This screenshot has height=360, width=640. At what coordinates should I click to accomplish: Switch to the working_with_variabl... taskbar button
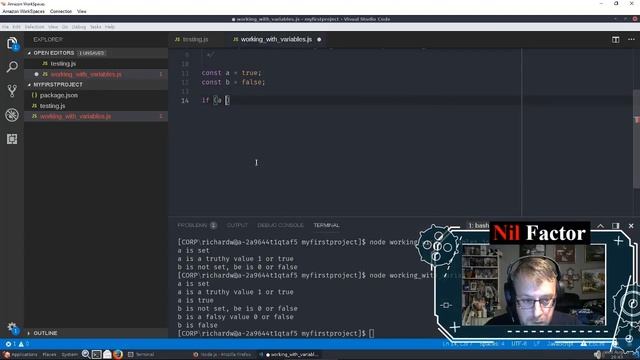click(289, 355)
